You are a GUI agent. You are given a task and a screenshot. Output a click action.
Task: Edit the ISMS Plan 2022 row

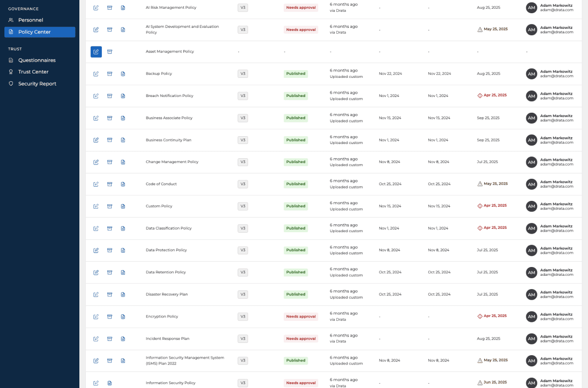point(96,361)
